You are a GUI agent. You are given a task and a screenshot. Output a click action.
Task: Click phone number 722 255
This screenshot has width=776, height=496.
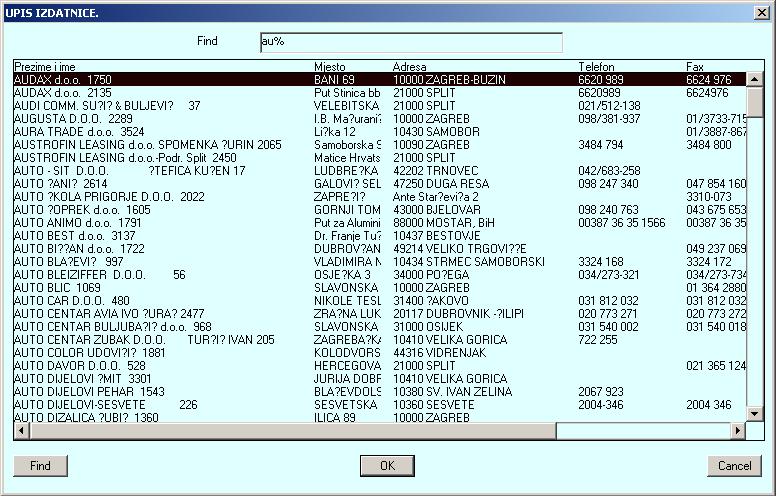click(x=598, y=340)
